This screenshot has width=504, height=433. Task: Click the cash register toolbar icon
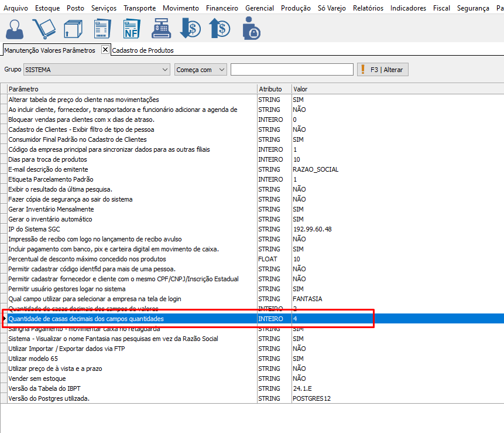coord(160,29)
